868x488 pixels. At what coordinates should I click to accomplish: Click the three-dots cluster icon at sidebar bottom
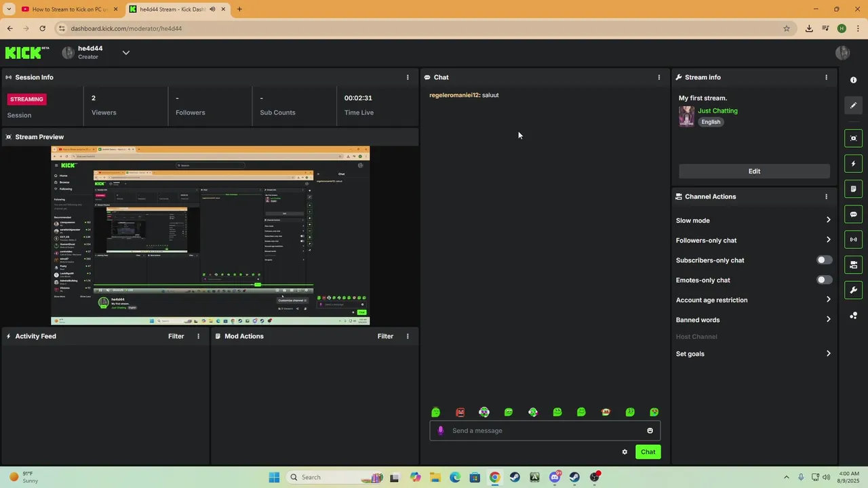pyautogui.click(x=853, y=315)
